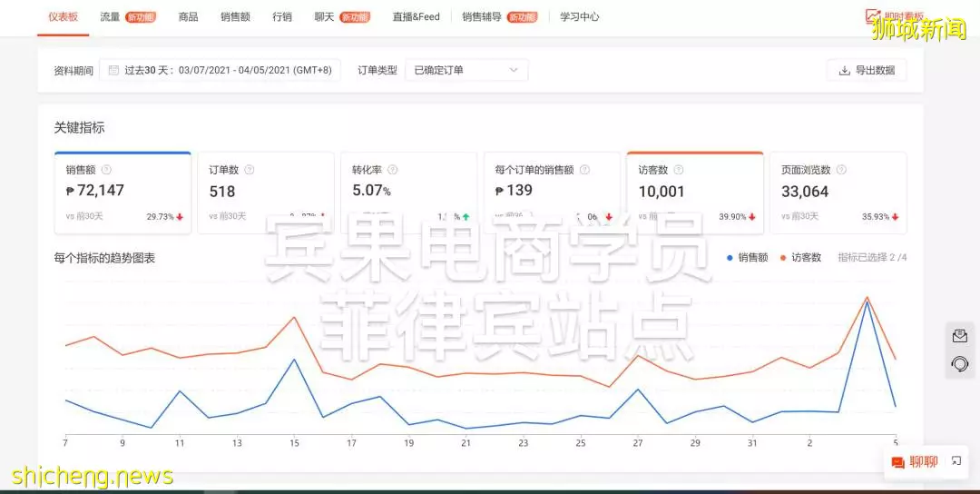This screenshot has height=494, width=980.
Task: Click the order type dropdown chevron
Action: (x=514, y=70)
